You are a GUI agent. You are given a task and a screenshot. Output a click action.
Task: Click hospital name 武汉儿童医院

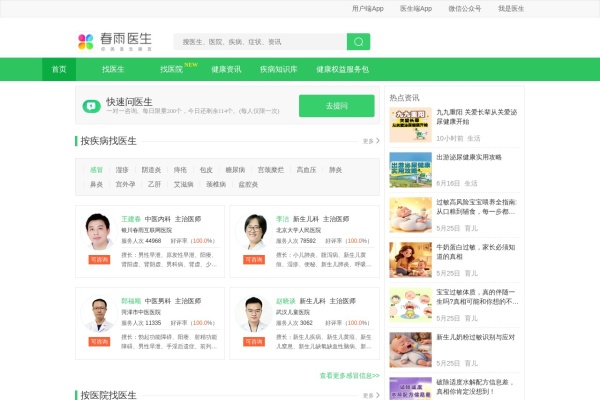click(293, 312)
